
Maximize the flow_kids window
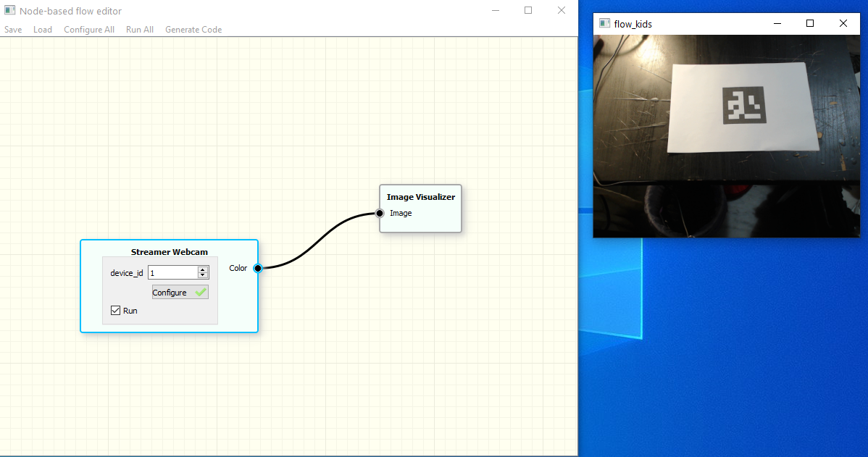click(x=810, y=23)
